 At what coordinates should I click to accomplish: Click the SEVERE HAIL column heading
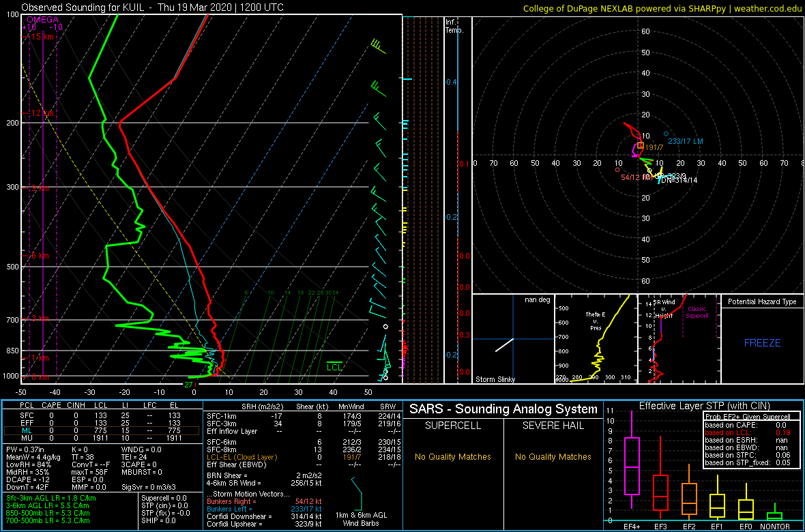coord(554,426)
